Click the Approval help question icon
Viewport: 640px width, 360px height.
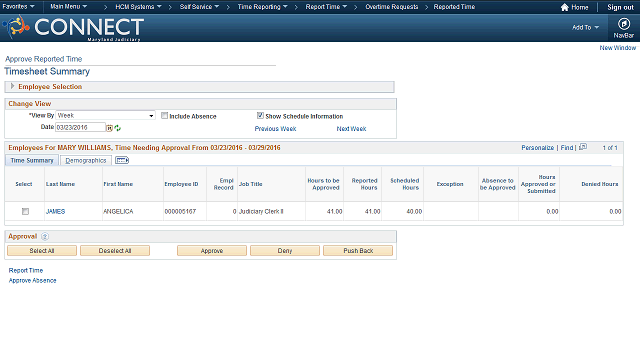[x=45, y=236]
